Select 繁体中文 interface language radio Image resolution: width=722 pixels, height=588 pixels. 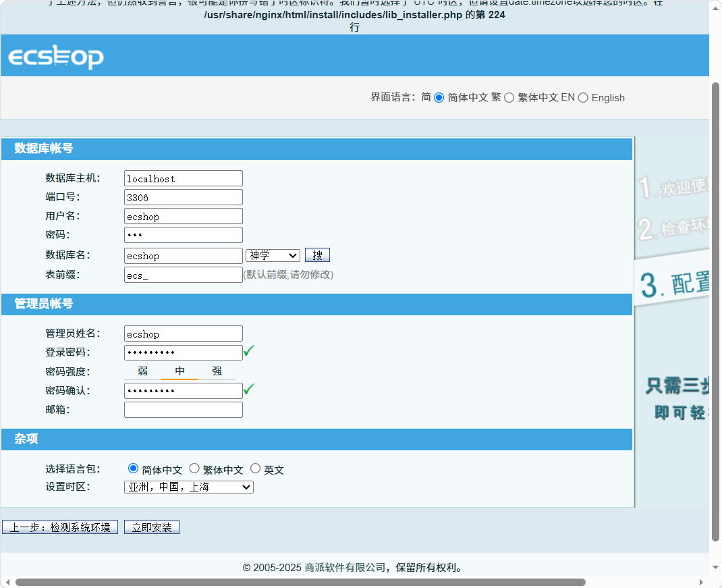(509, 98)
